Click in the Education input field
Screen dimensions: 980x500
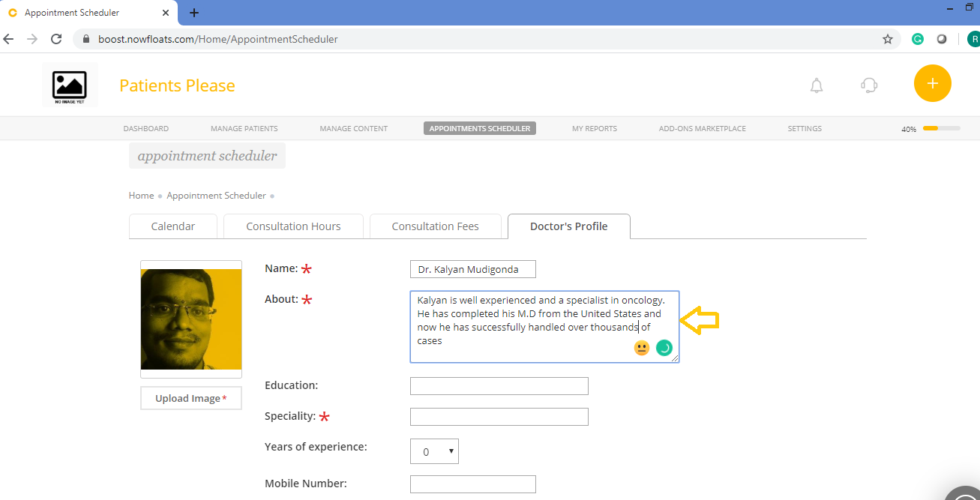click(499, 386)
